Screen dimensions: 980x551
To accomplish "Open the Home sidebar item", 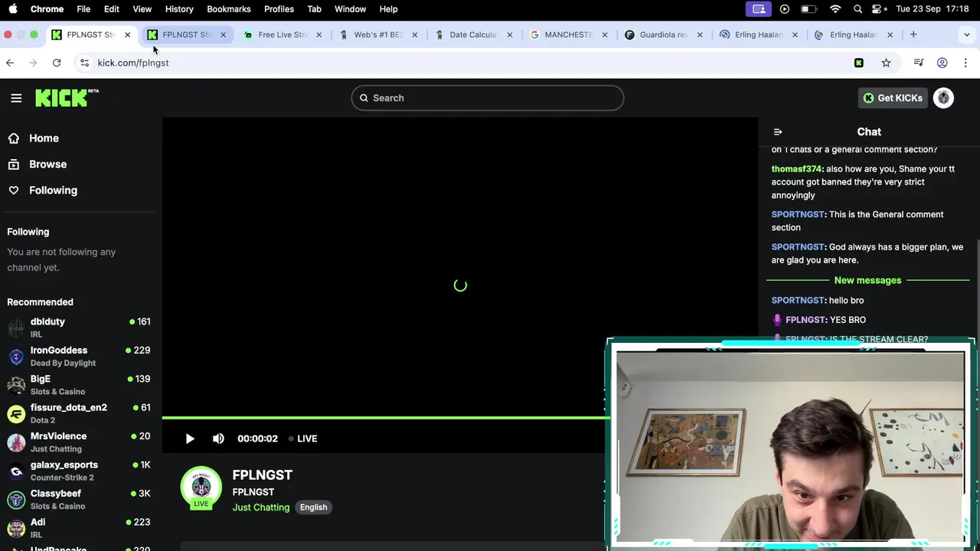I will click(44, 139).
